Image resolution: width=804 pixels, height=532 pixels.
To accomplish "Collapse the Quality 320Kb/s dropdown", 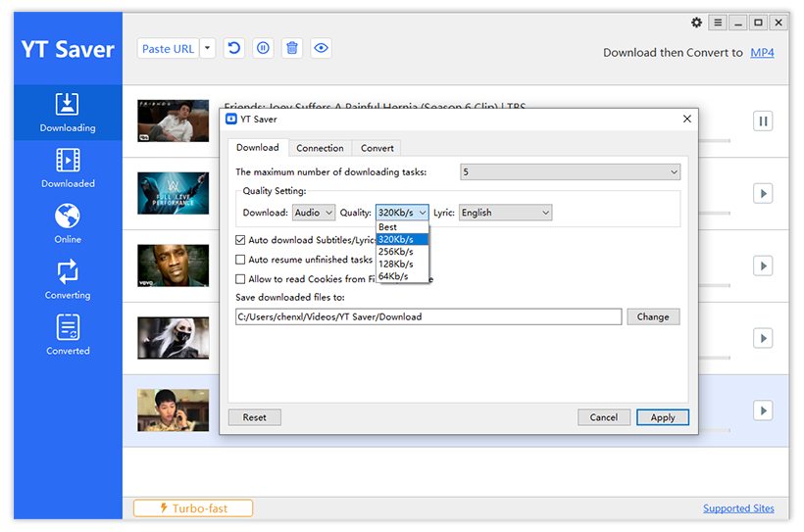I will pos(402,213).
